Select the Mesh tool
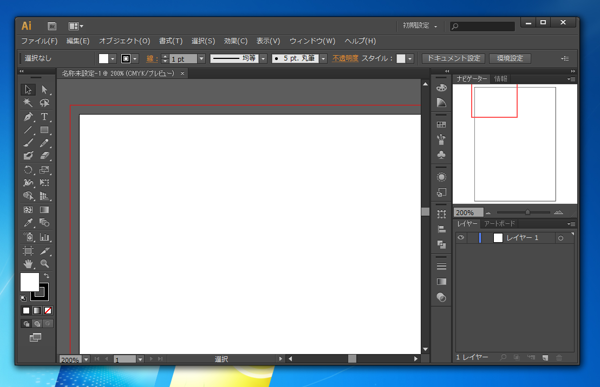This screenshot has width=600, height=387. (x=28, y=210)
